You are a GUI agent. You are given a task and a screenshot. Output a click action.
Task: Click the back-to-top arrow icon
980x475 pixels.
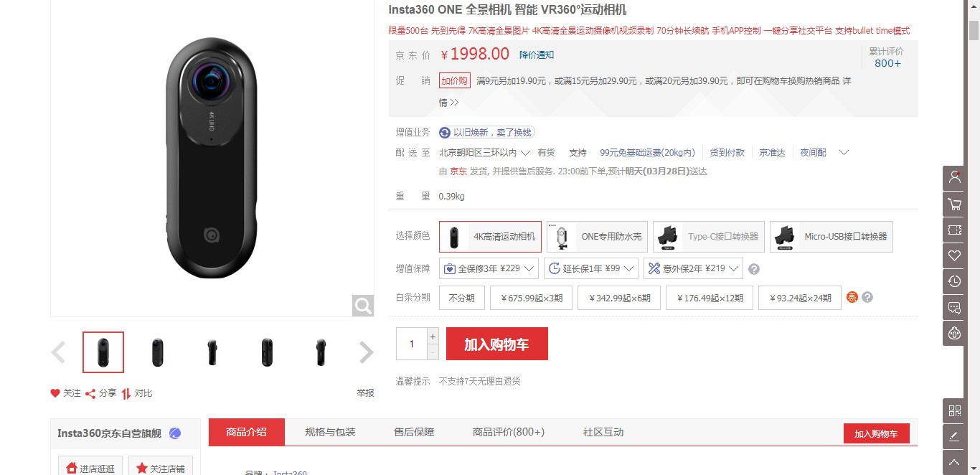(954, 461)
